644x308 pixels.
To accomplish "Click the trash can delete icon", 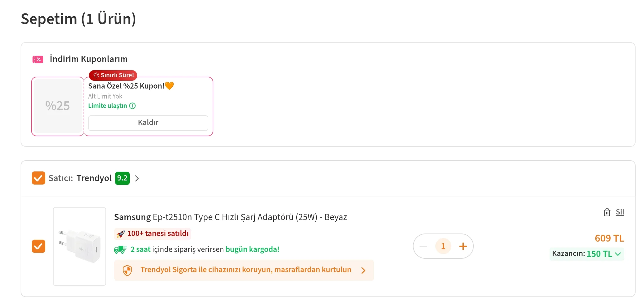I will click(607, 212).
